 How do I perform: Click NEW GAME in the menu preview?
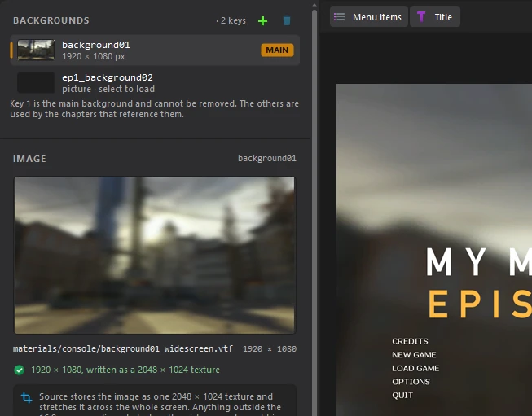click(x=414, y=355)
